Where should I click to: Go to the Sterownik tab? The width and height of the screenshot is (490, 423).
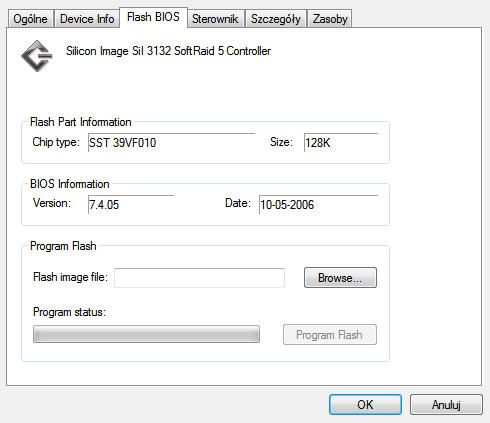click(215, 19)
